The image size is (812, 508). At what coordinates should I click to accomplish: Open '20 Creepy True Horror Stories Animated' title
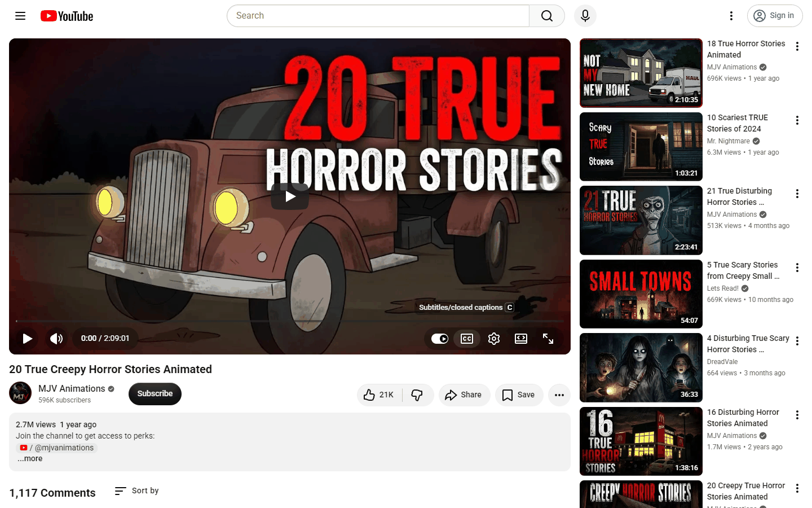point(746,491)
